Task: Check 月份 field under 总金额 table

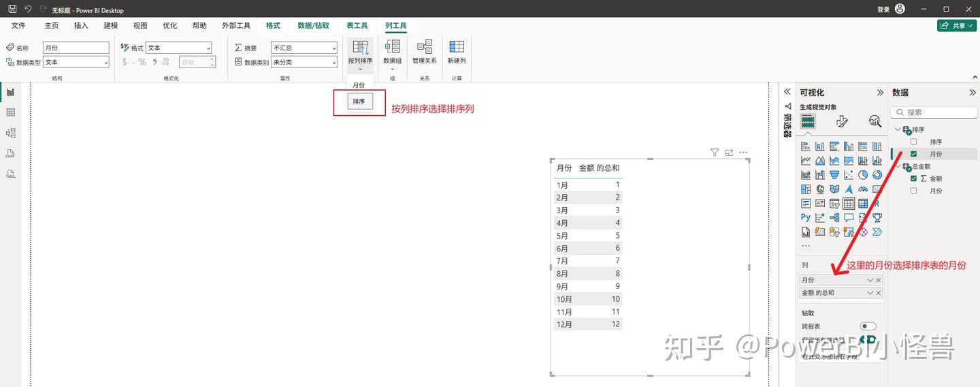Action: (914, 191)
